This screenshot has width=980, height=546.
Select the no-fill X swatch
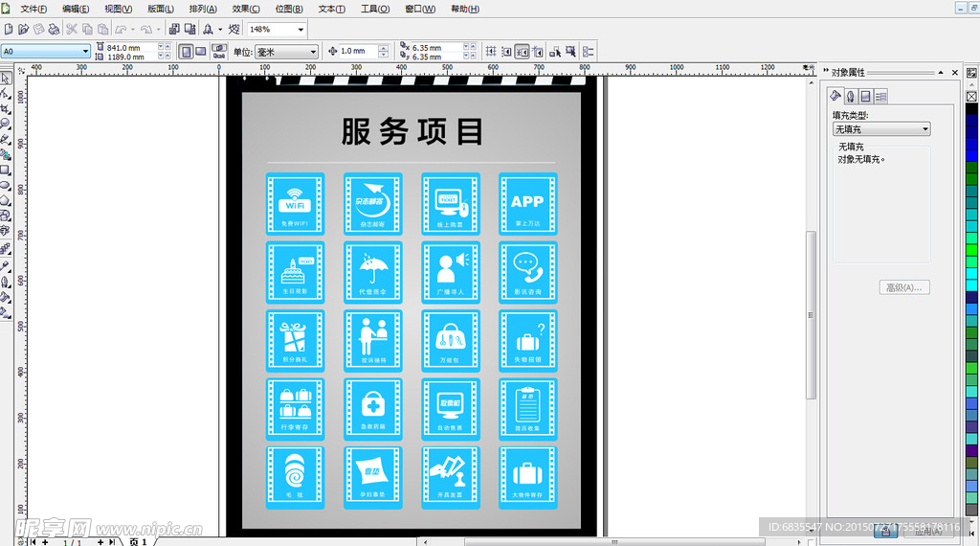(x=972, y=97)
